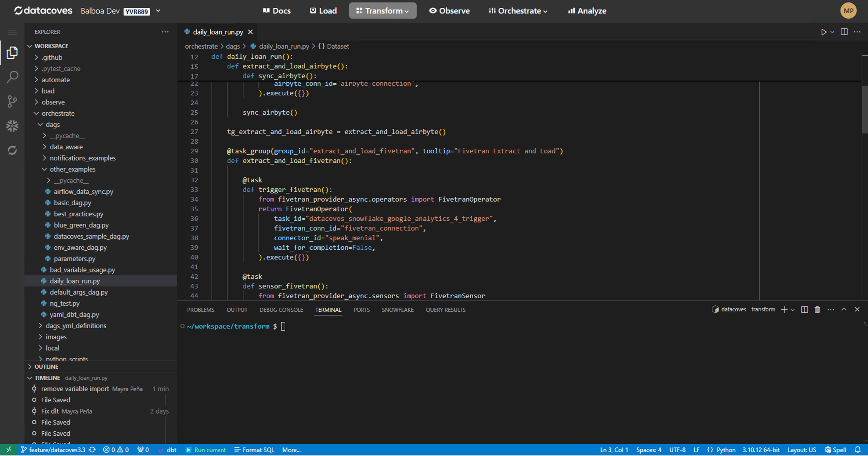Screen dimensions: 868x456
Task: Click feature/datacoves3.3 branch in status bar
Action: pyautogui.click(x=54, y=450)
